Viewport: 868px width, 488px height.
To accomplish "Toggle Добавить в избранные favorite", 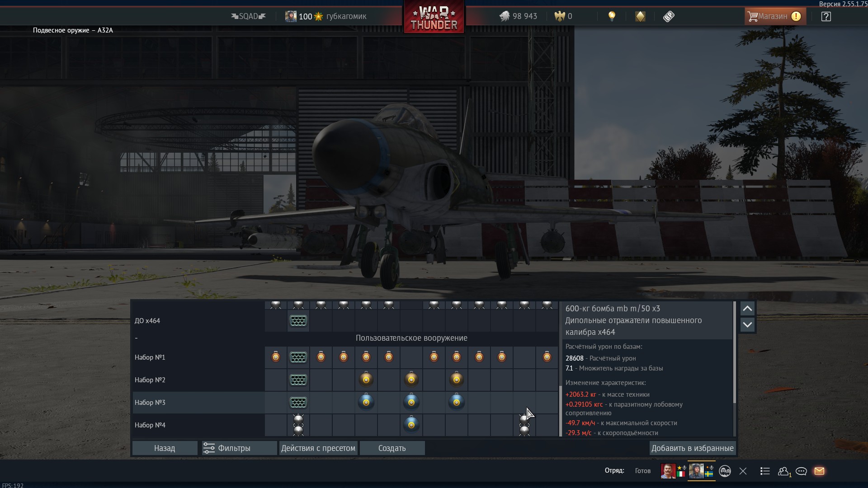I will click(692, 448).
